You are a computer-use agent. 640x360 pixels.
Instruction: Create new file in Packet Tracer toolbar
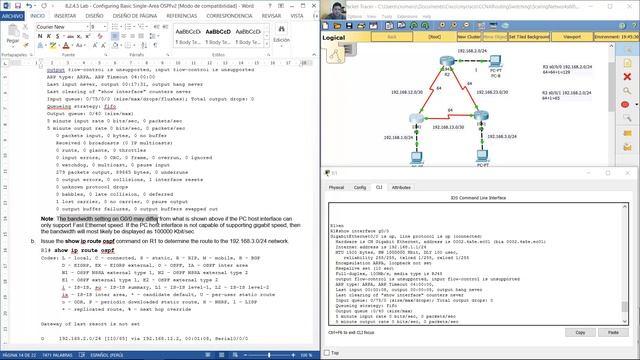pos(326,25)
